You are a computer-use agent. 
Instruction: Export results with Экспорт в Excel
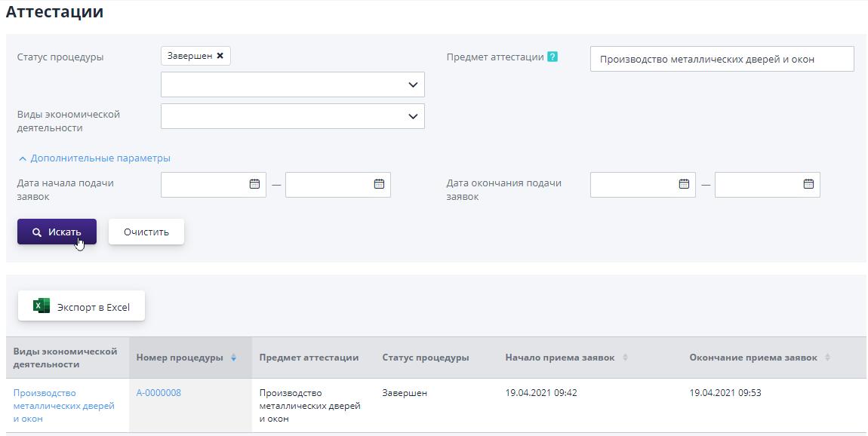(x=82, y=306)
